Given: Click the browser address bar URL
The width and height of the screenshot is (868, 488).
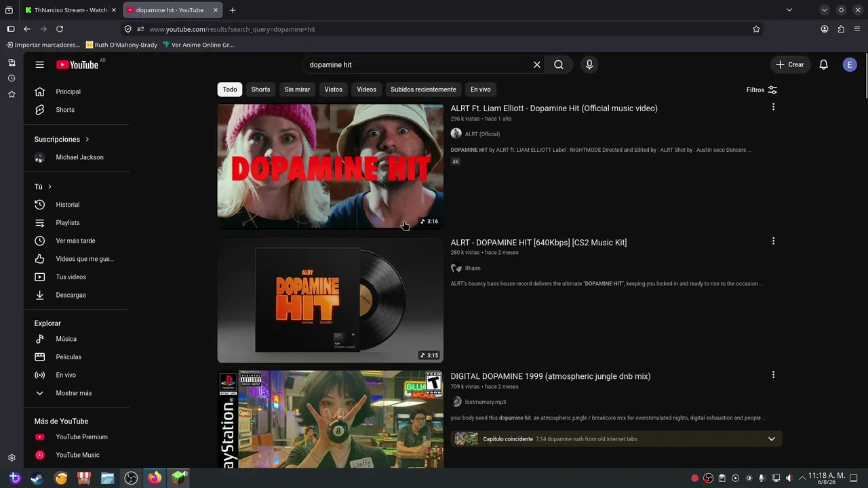Looking at the screenshot, I should (232, 29).
